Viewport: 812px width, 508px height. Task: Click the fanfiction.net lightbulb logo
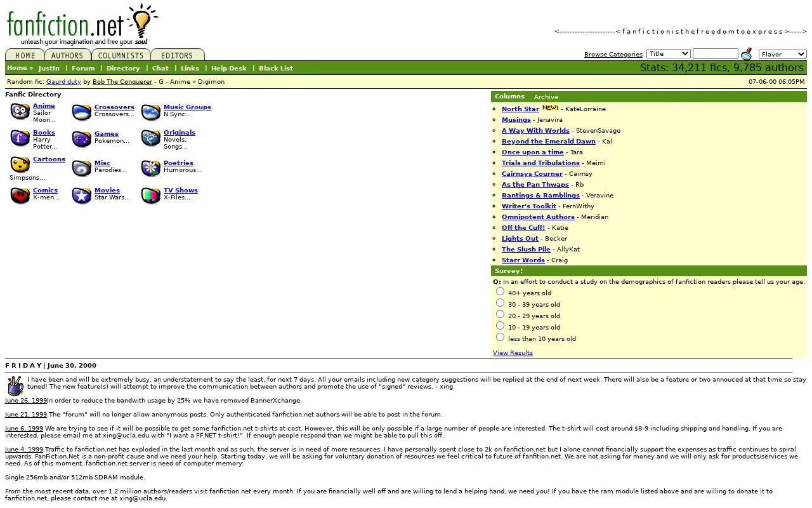click(x=83, y=25)
